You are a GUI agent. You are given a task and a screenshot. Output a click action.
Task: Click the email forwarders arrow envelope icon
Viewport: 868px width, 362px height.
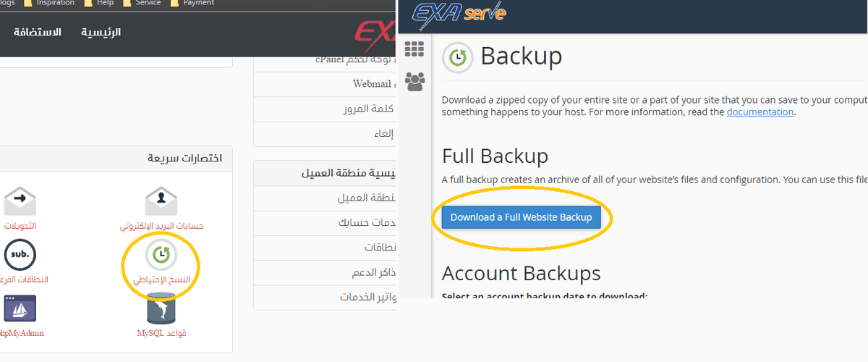20,199
